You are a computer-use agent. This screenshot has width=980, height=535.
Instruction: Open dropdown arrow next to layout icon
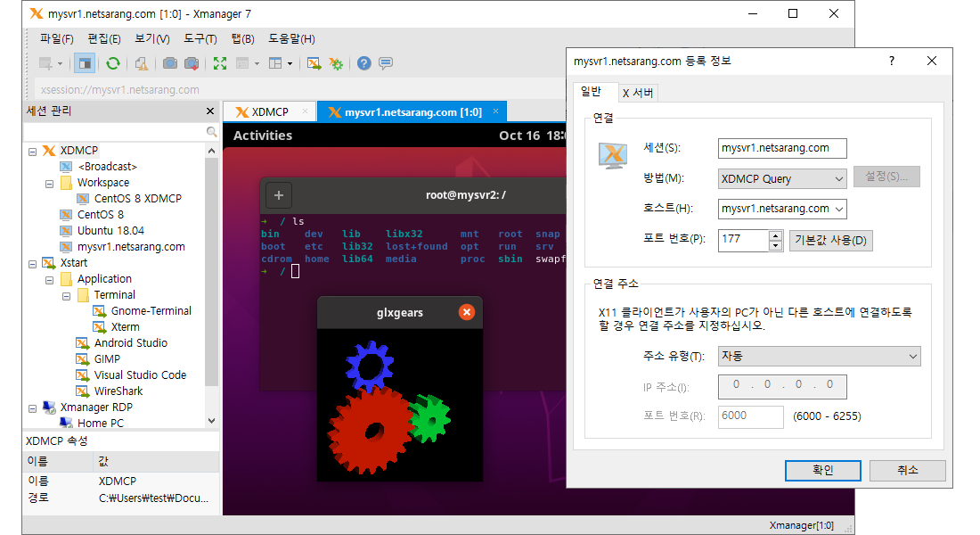coord(290,63)
